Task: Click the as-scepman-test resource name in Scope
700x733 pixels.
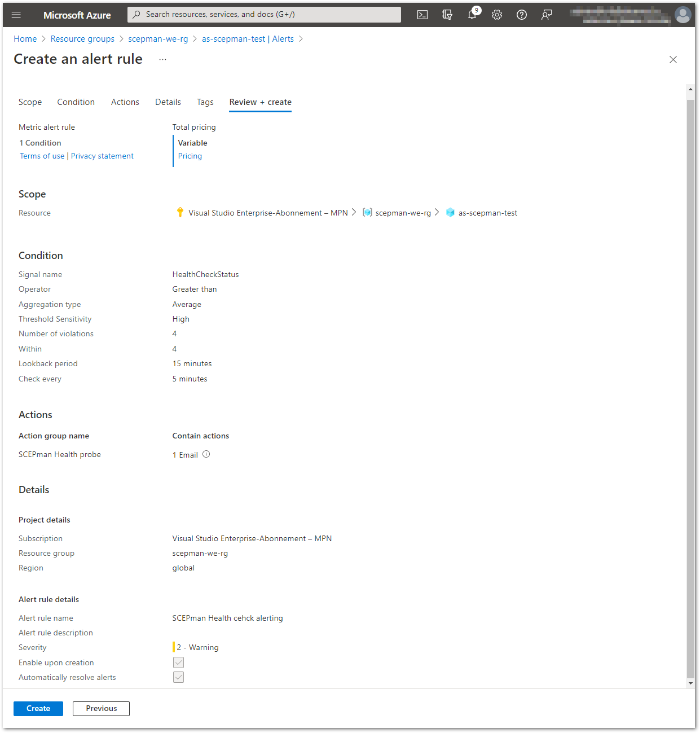Action: pos(488,213)
